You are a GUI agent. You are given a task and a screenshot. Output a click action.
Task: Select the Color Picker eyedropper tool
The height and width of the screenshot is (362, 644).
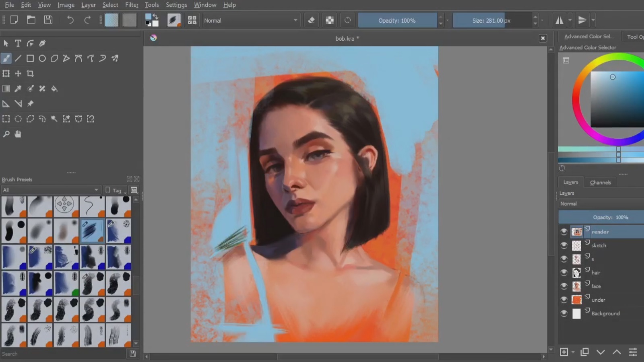pyautogui.click(x=18, y=88)
